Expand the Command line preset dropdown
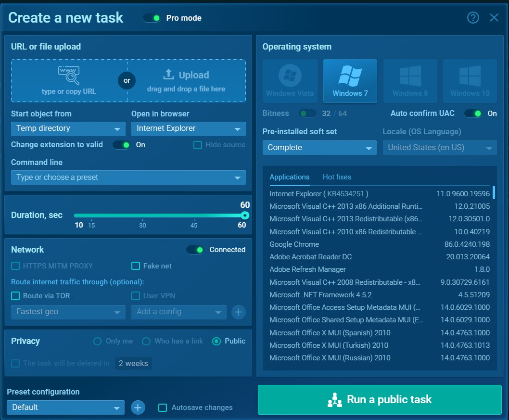 [x=128, y=178]
